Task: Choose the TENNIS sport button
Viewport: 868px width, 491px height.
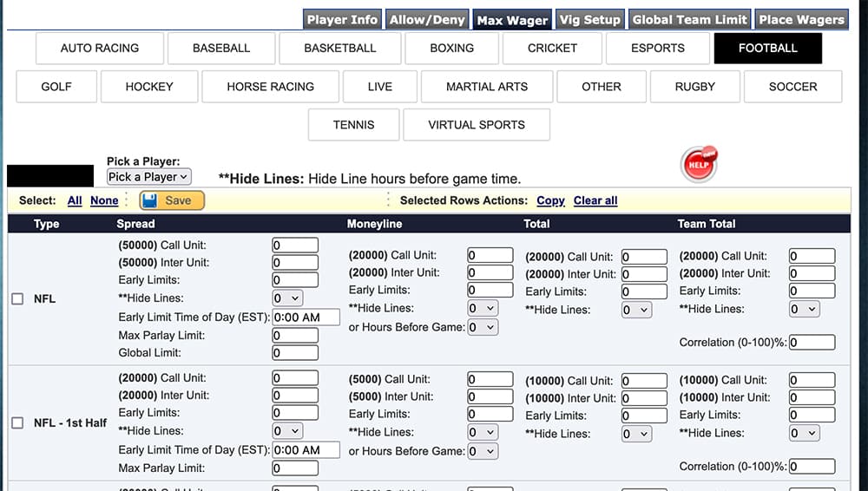Action: (354, 125)
